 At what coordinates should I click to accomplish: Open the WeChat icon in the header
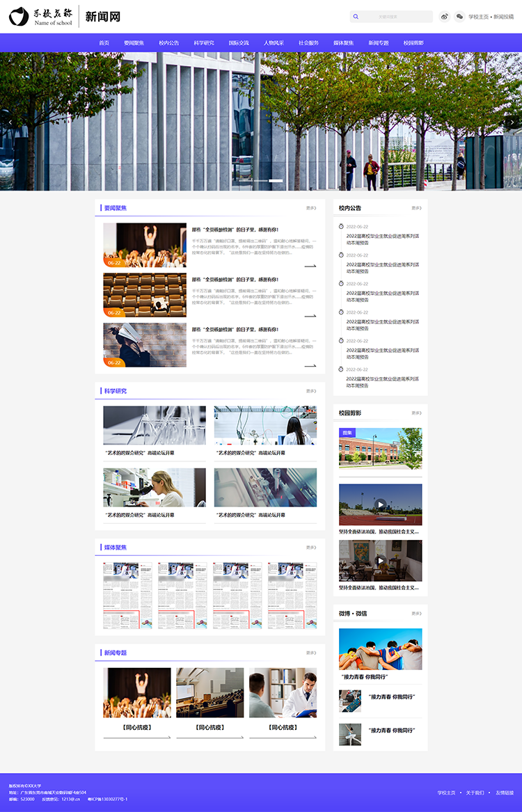[x=459, y=17]
